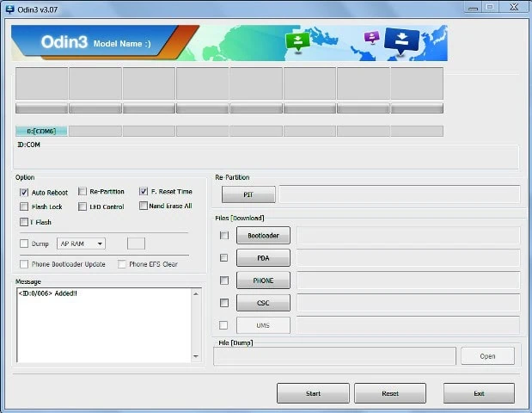
Task: Click Message log scrollbar up arrow
Action: (196, 293)
